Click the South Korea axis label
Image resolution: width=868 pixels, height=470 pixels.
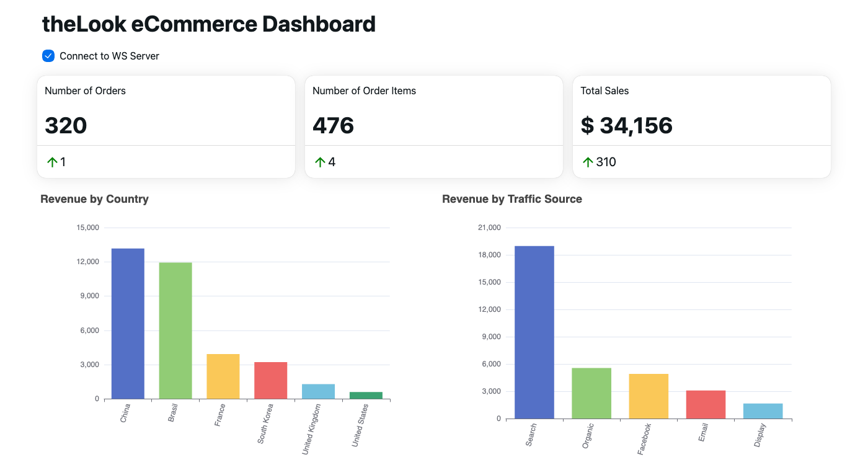coord(265,424)
